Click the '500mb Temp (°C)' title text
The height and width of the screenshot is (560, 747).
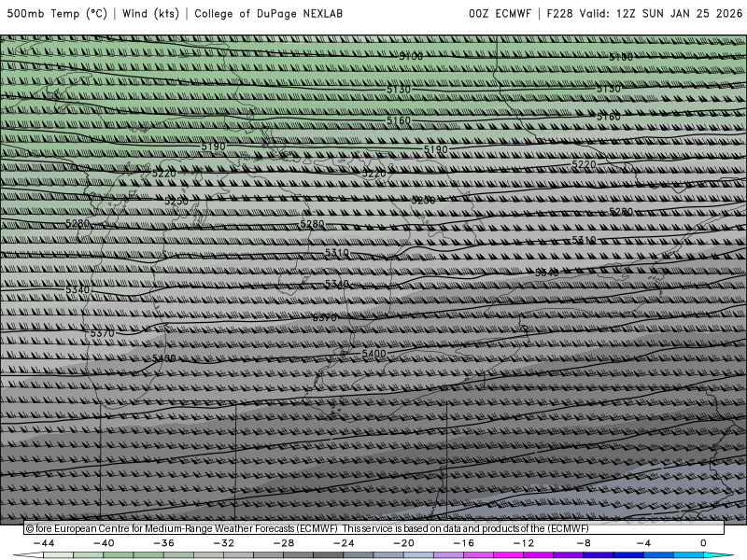(57, 14)
